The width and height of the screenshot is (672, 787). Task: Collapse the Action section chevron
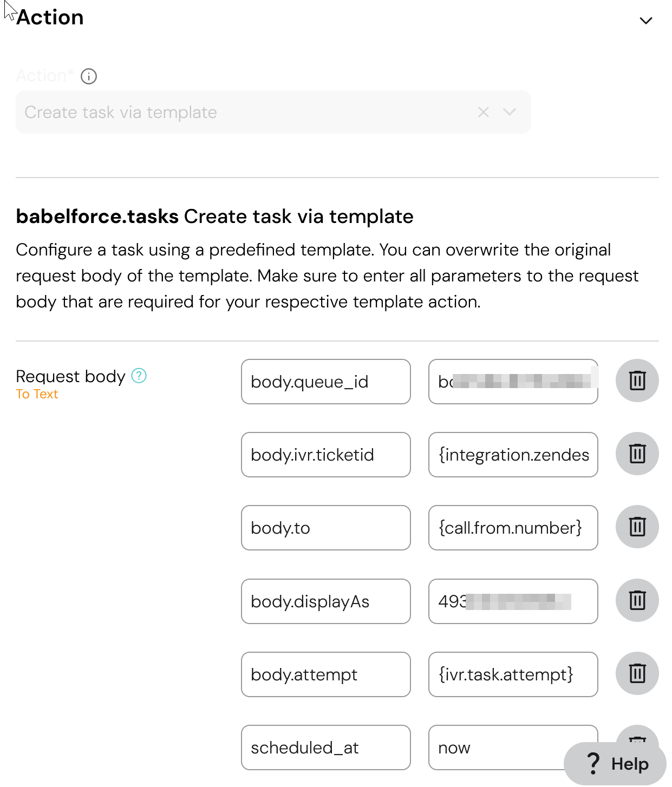[645, 21]
